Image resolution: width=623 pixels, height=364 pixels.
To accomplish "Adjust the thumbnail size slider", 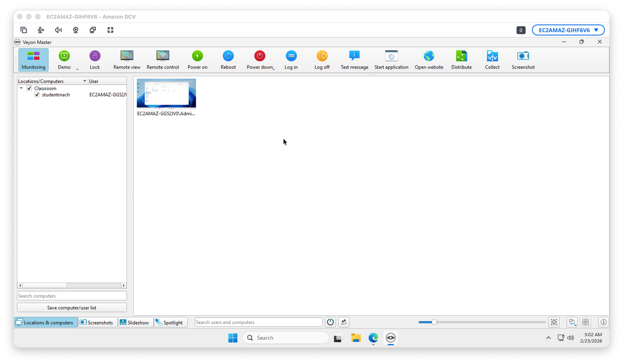I will (434, 322).
